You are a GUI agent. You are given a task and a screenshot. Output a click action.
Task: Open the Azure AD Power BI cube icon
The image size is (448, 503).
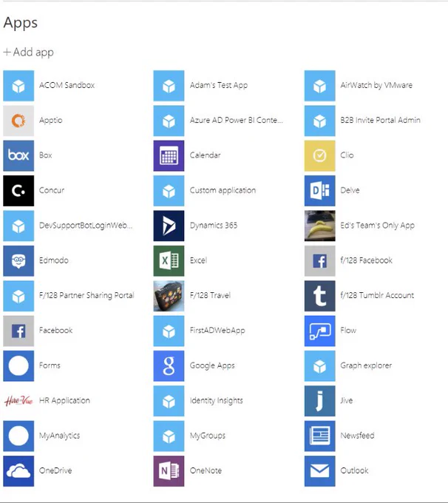click(169, 121)
